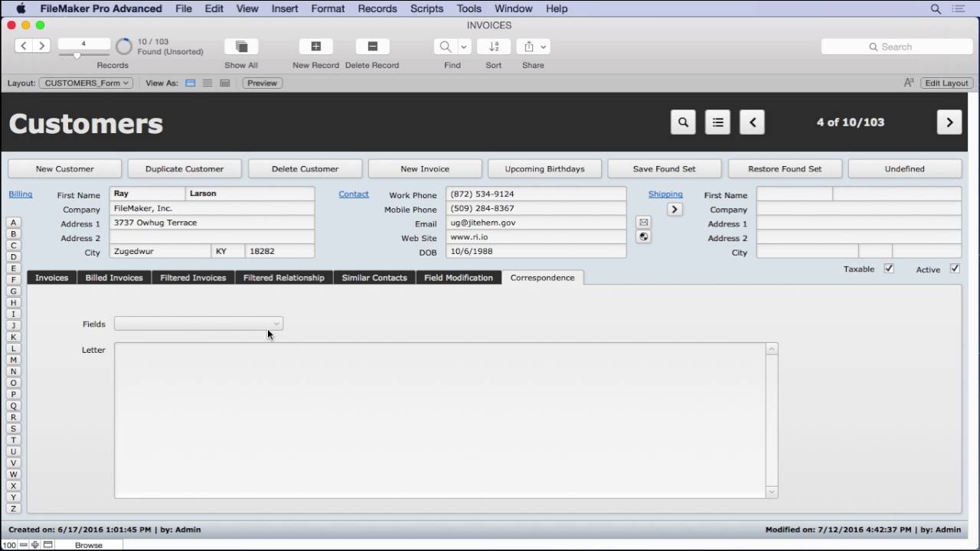Screen dimensions: 980x551
Task: Click the Save Found Set button
Action: coord(665,168)
